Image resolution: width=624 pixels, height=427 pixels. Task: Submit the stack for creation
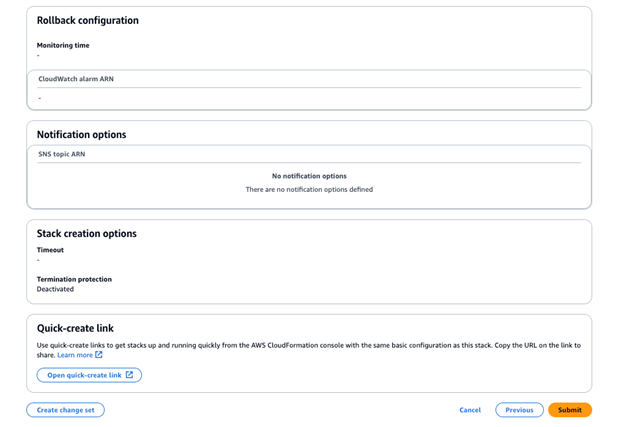pos(570,410)
